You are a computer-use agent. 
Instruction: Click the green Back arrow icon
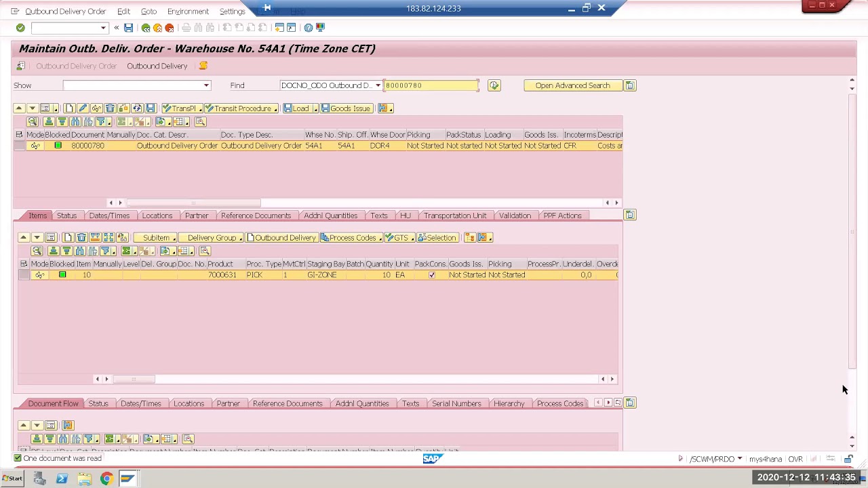146,28
